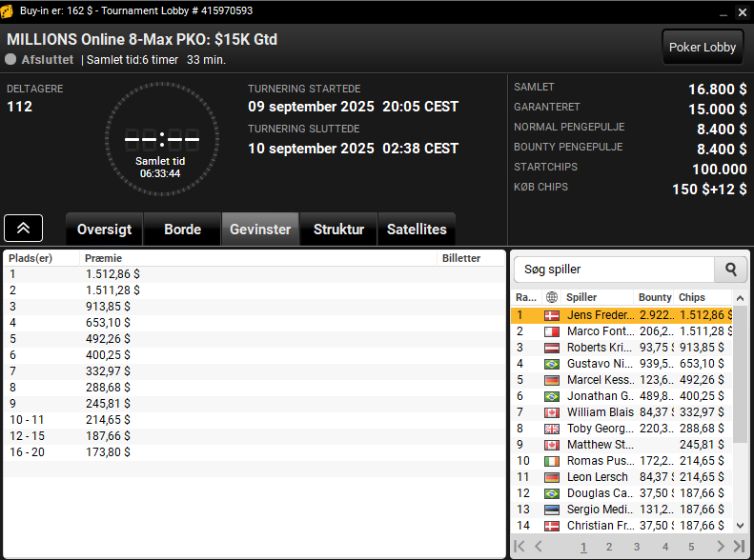754x560 pixels.
Task: Click the Søg spiller search field
Action: click(x=614, y=270)
